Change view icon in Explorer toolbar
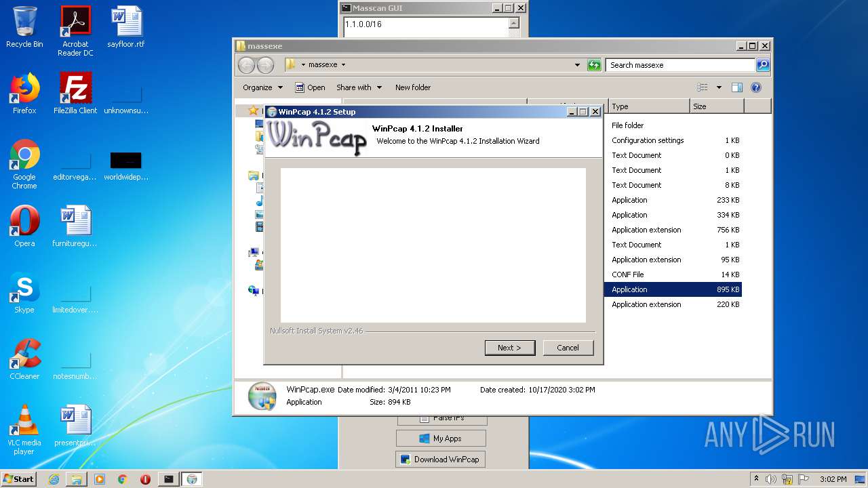Screen dimensions: 868x488 (703, 87)
